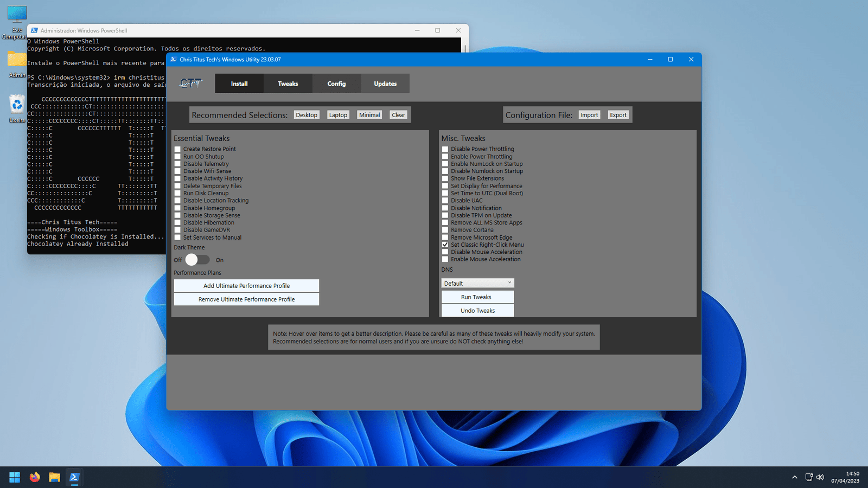Check Run Disk Cleanup
The width and height of the screenshot is (868, 488).
pyautogui.click(x=177, y=193)
